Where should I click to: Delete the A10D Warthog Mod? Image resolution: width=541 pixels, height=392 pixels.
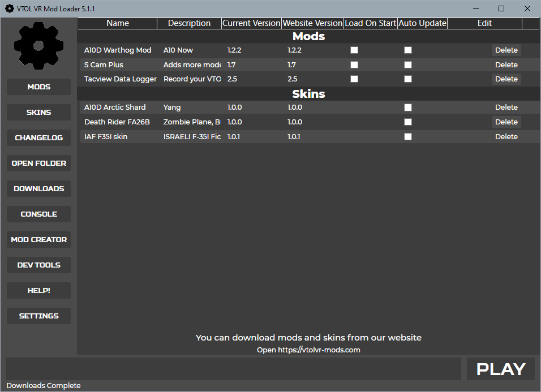point(506,50)
